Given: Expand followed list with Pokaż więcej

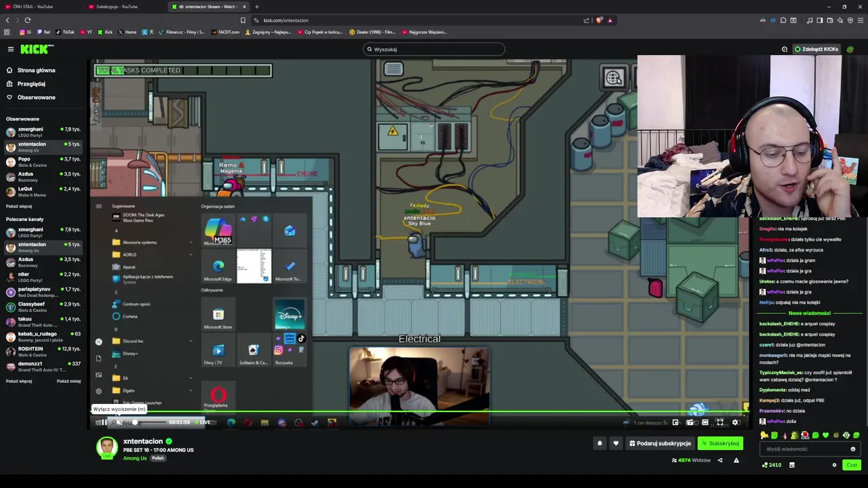Looking at the screenshot, I should [19, 206].
